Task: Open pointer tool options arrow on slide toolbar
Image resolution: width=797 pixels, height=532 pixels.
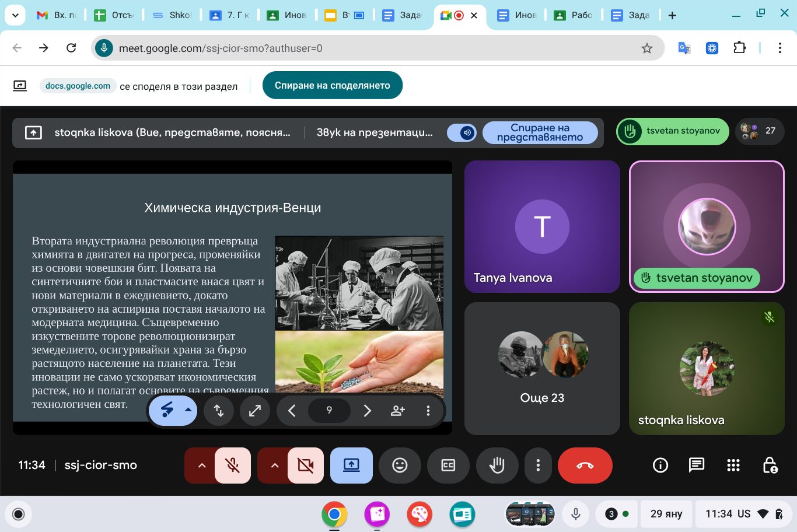Action: point(188,410)
